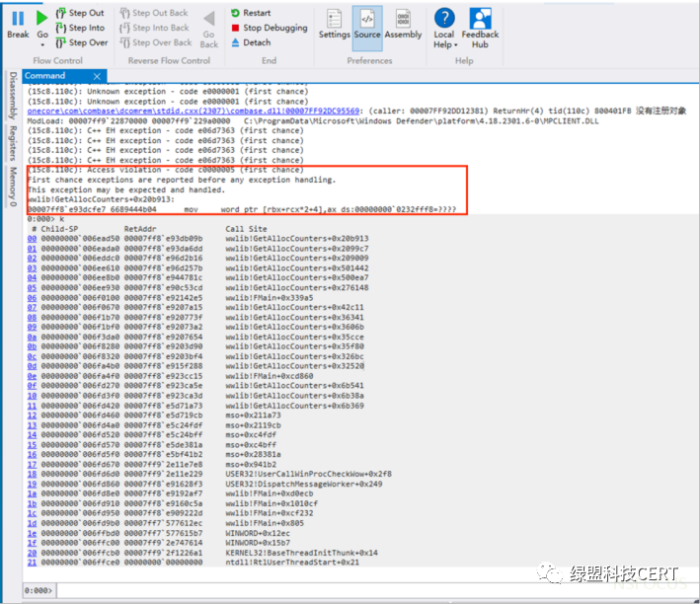Click stack frame 02 link
Screen dimensions: 700x604
32,258
